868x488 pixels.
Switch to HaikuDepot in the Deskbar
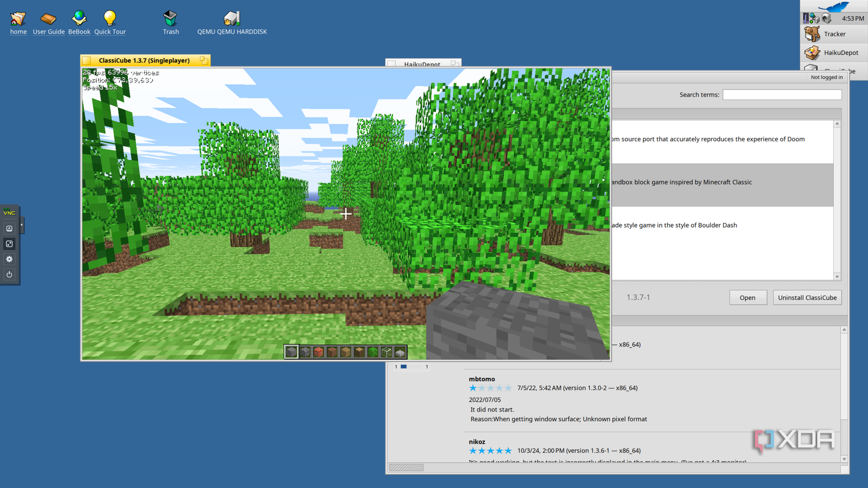coord(834,53)
